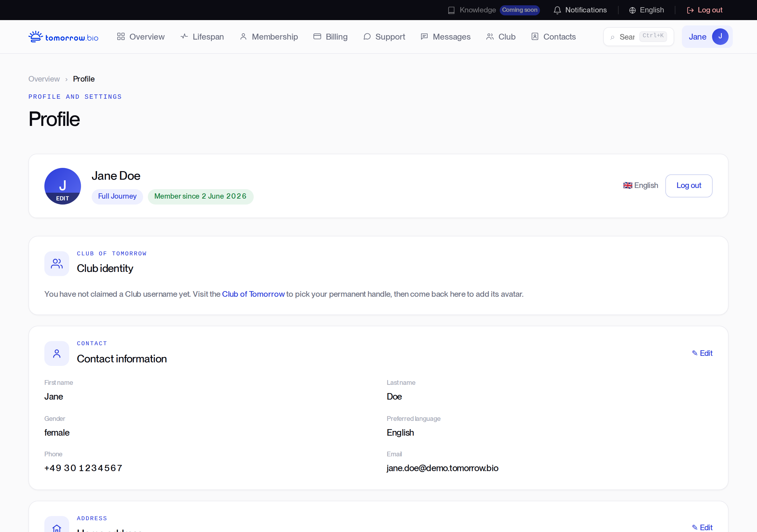Image resolution: width=757 pixels, height=532 pixels.
Task: Click the Contact information person icon
Action: point(57,353)
